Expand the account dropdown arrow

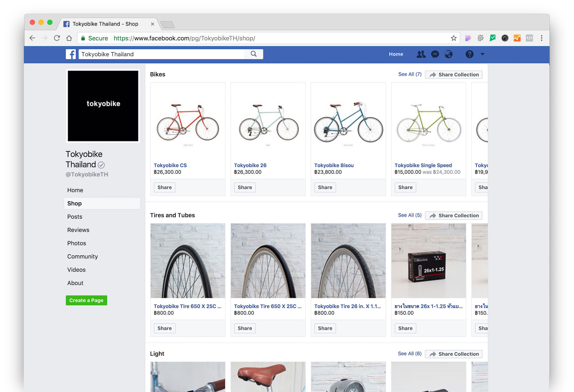pos(482,54)
